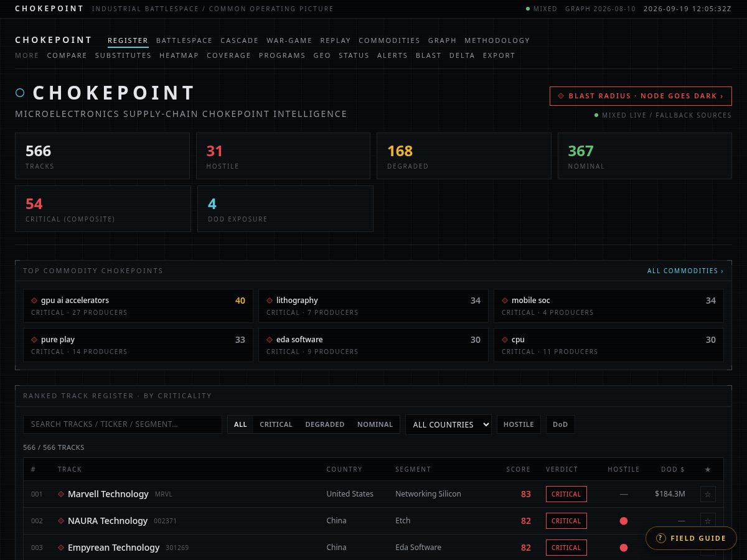Open the 54 CRITICAL composite stat card
This screenshot has height=560, width=747.
pyautogui.click(x=103, y=208)
